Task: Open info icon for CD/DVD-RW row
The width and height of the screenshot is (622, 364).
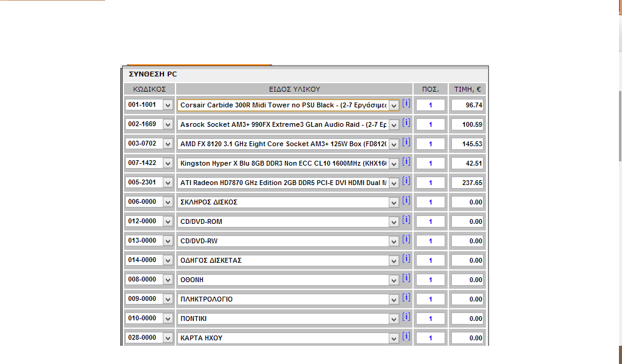Action: [x=406, y=239]
